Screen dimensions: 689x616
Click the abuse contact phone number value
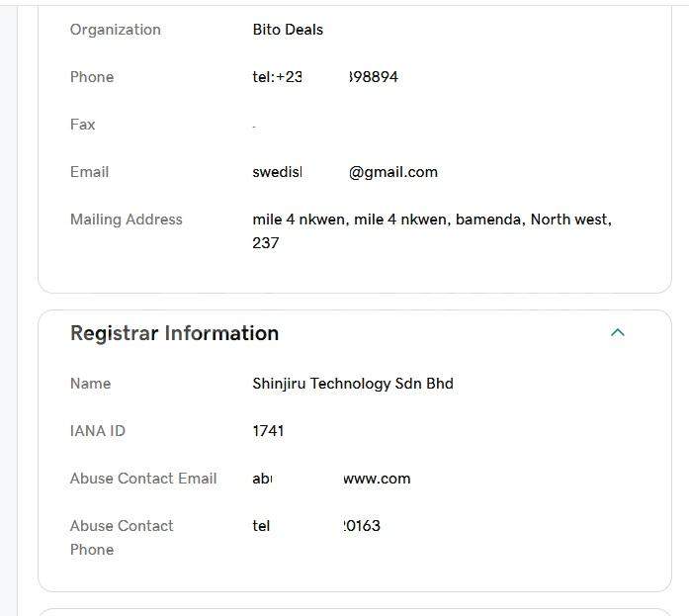316,526
